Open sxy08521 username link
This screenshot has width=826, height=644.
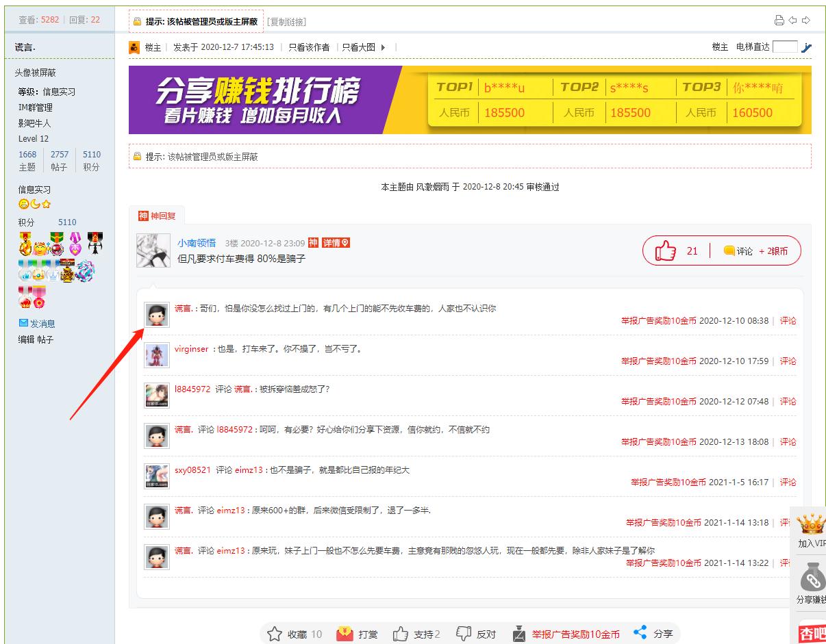point(192,470)
